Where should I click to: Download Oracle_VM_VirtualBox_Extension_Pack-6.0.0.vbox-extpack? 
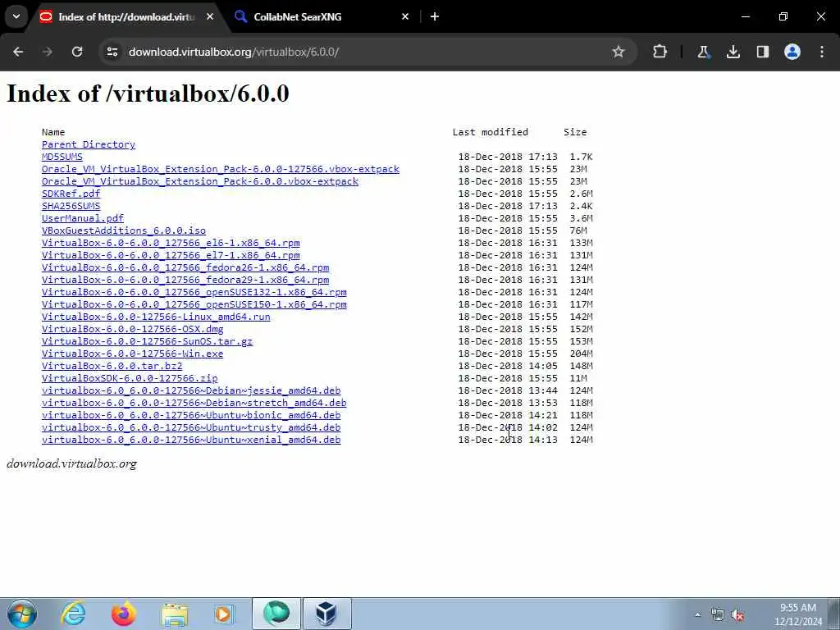click(x=200, y=181)
